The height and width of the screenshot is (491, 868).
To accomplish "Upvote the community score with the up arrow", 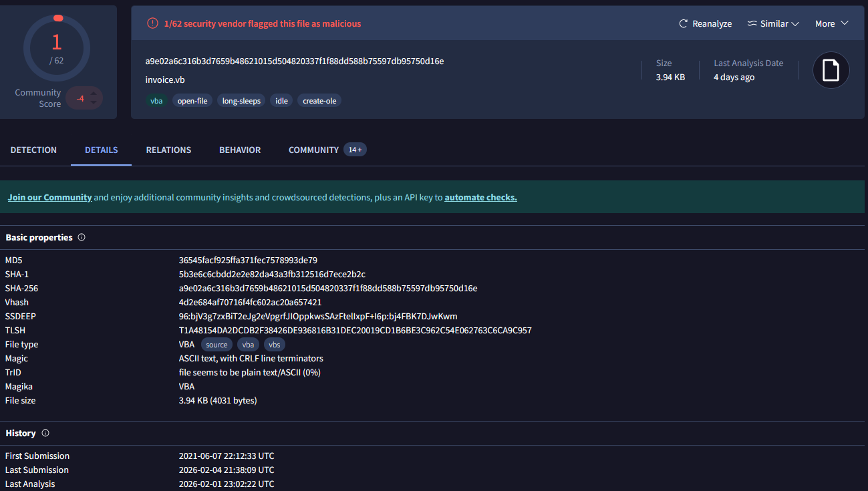I will (94, 93).
